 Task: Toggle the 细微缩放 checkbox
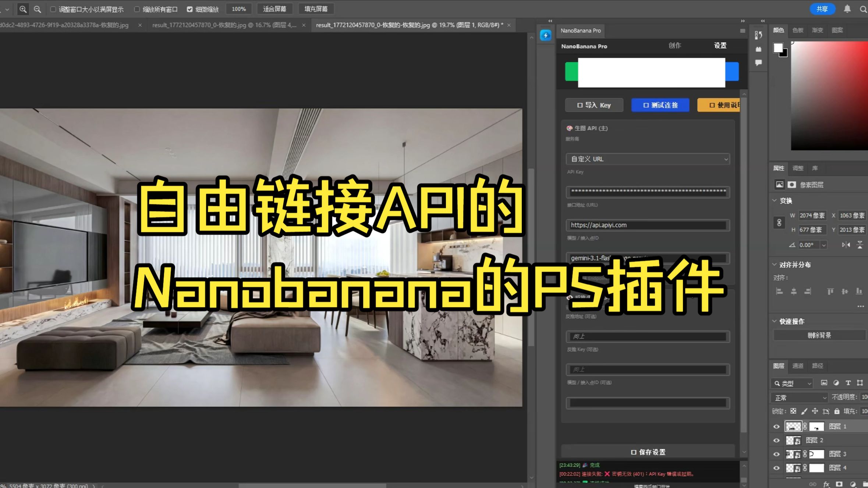(x=190, y=9)
